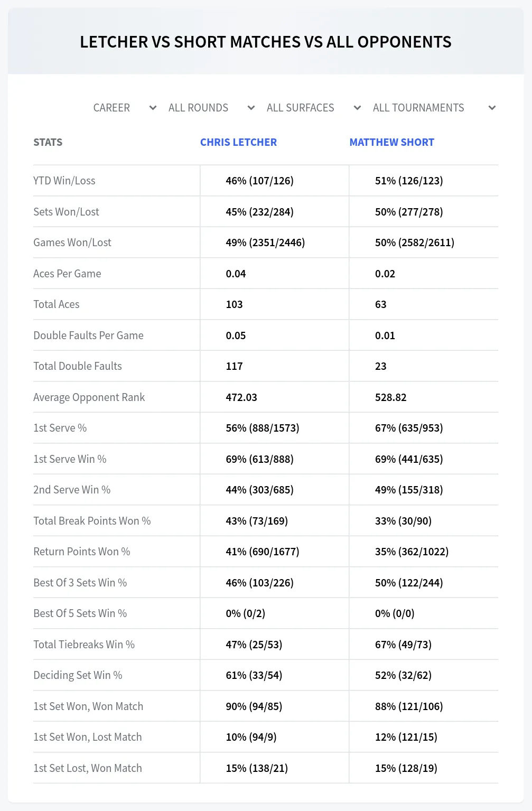Select the Sets Won/Lost row label
Image resolution: width=532 pixels, height=811 pixels.
tap(66, 212)
